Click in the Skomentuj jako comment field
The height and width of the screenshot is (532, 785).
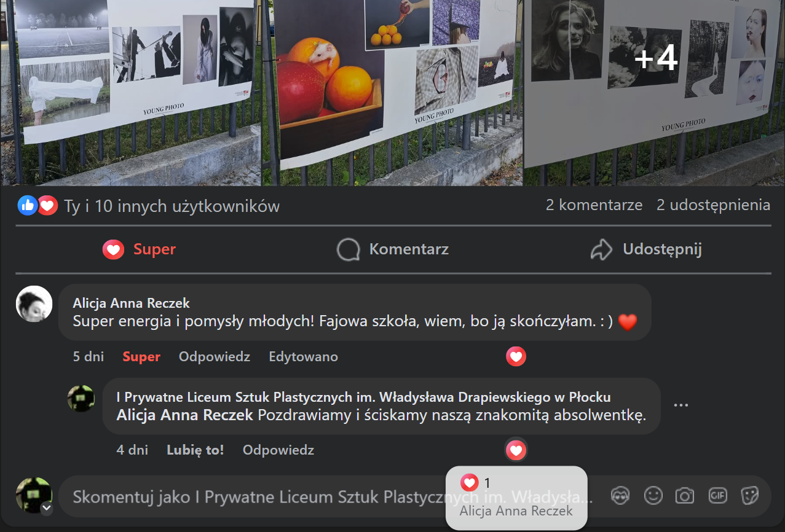tap(332, 496)
